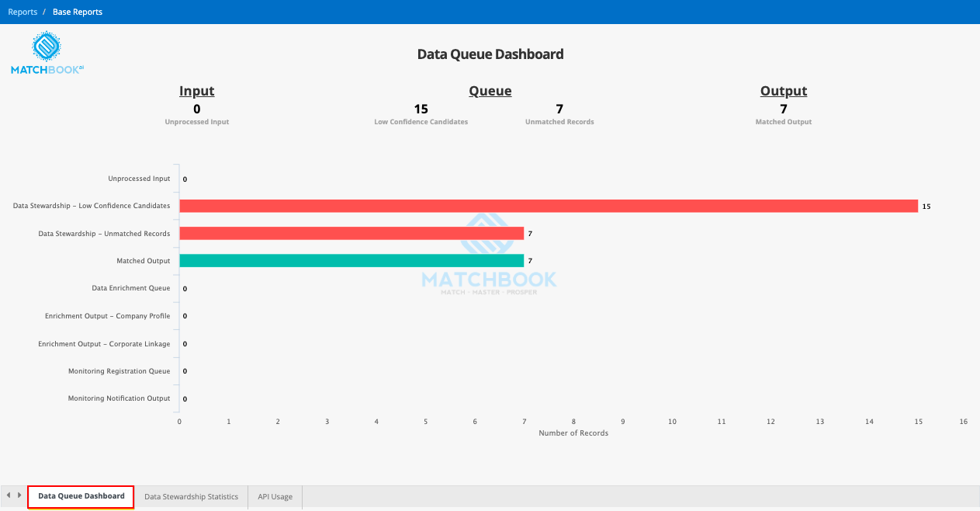Go to the Reports breadcrumb link

23,12
